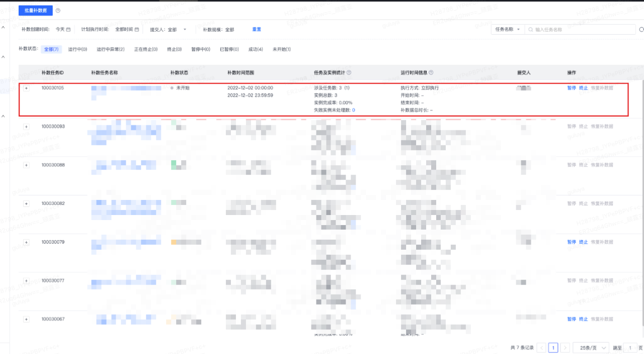Open calendar icon for 补数创建时间 filter

pyautogui.click(x=68, y=30)
